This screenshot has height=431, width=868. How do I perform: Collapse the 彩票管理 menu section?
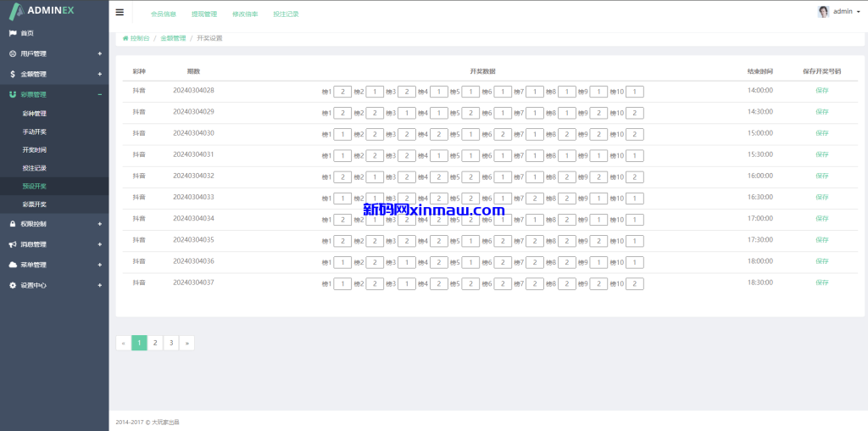click(99, 94)
